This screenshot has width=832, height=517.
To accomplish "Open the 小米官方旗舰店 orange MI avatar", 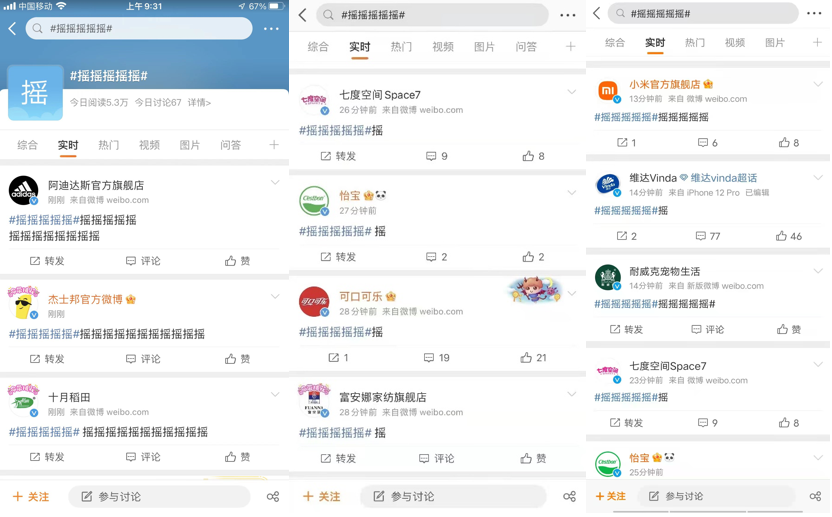I will 608,90.
